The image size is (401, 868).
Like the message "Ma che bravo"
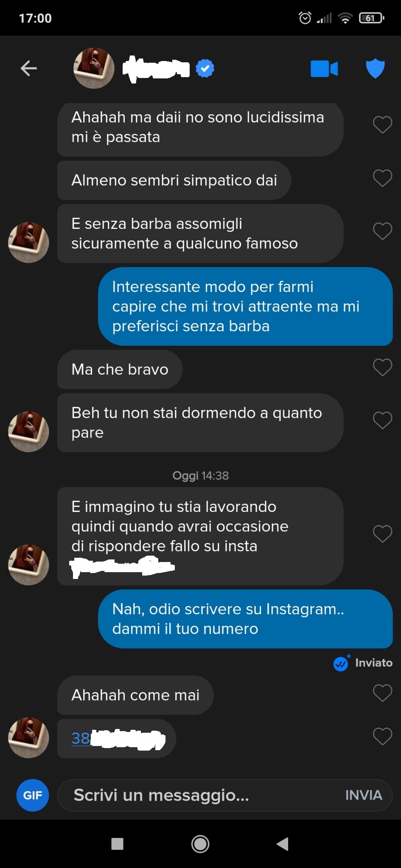(x=382, y=367)
